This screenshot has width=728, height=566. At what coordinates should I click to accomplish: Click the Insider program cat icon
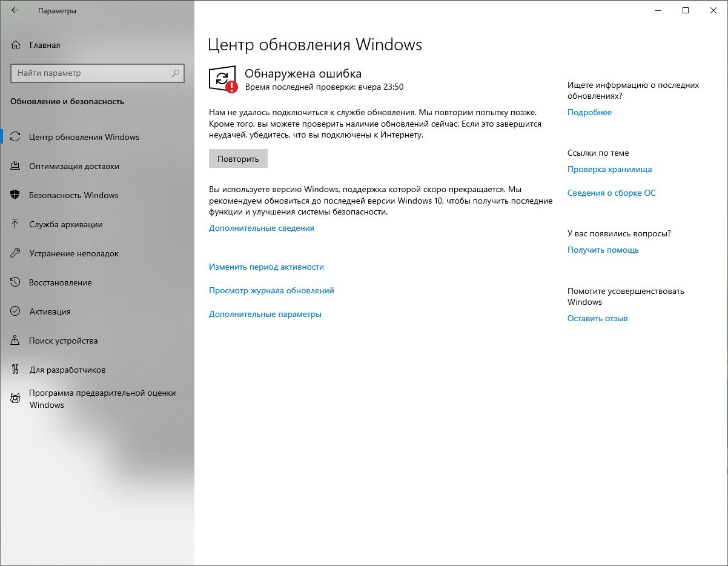click(x=16, y=398)
